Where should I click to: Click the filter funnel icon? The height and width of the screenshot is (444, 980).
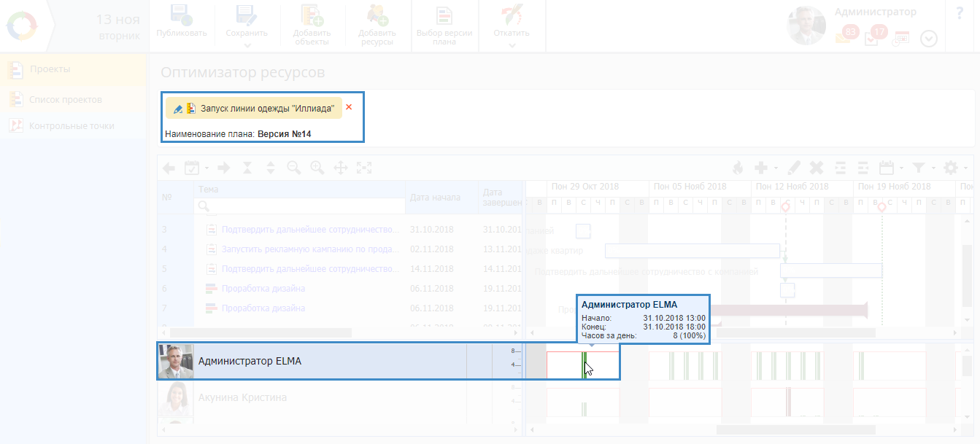click(918, 168)
